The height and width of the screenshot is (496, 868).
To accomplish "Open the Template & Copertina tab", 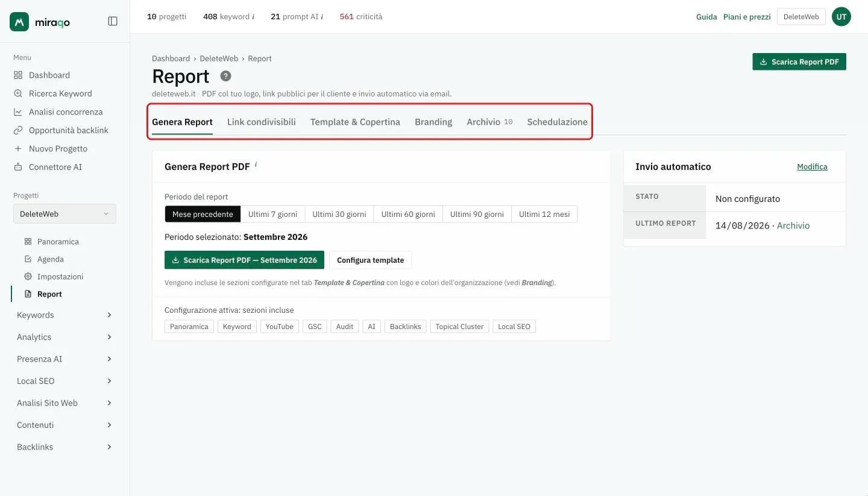I will coord(355,122).
